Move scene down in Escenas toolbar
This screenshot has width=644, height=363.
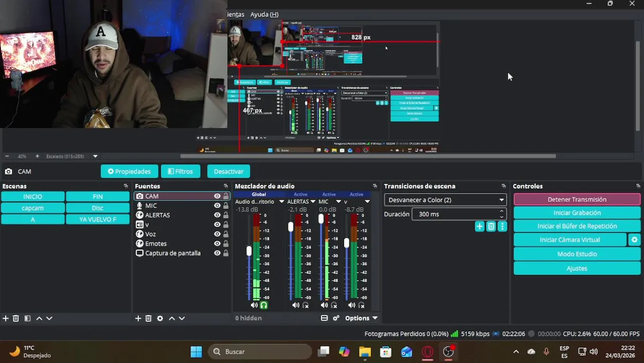coord(49,318)
